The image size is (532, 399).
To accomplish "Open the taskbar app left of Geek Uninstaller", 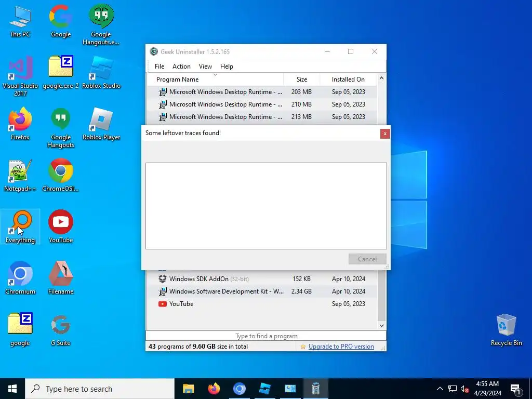I will click(290, 389).
